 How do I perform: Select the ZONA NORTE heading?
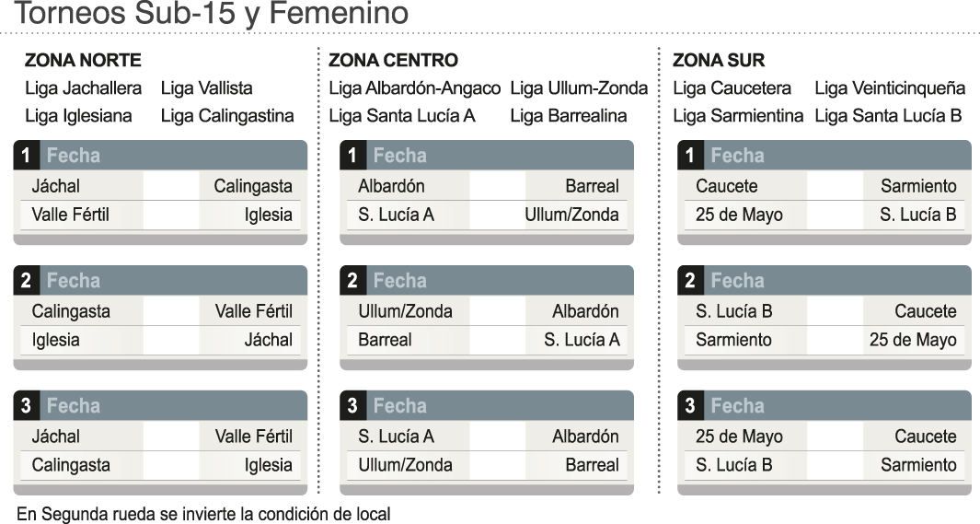pyautogui.click(x=83, y=61)
